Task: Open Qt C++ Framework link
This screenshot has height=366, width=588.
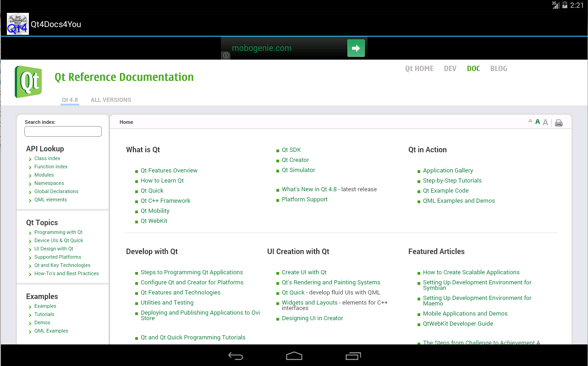Action: pos(165,200)
